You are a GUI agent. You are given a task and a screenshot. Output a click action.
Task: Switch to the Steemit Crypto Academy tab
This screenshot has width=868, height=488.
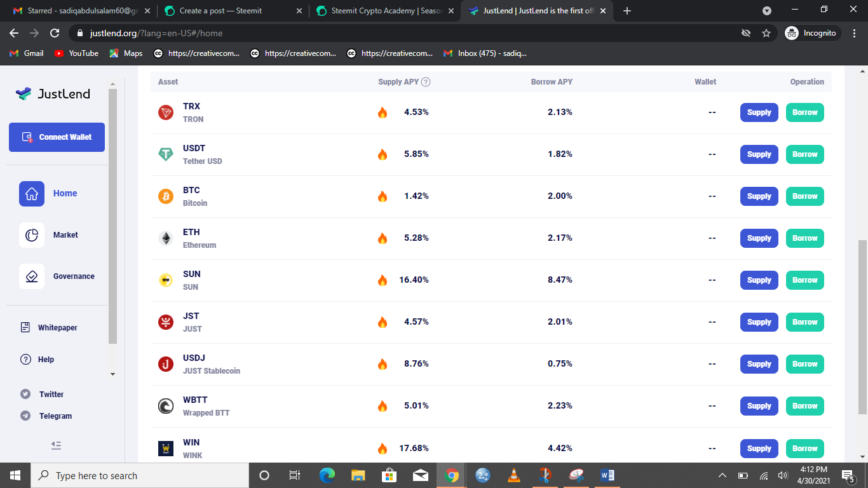(385, 11)
